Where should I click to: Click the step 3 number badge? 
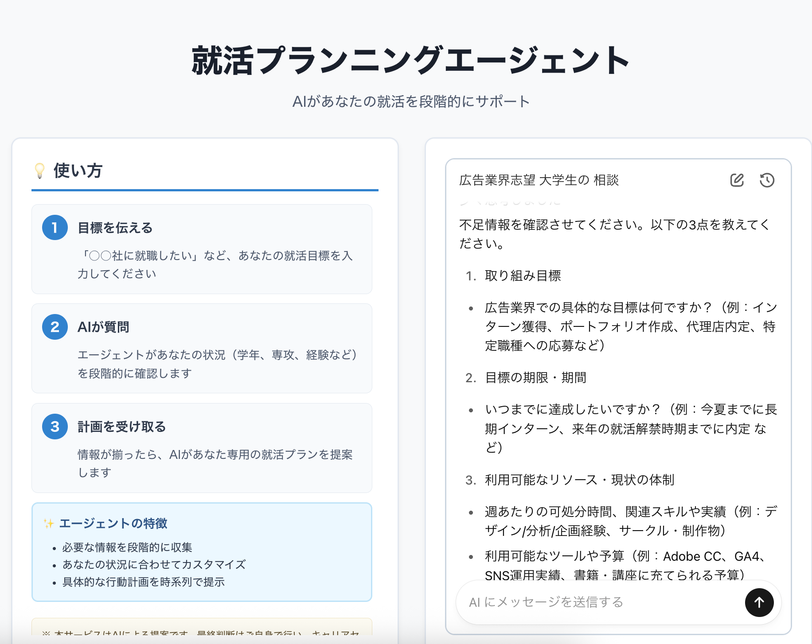(x=55, y=427)
